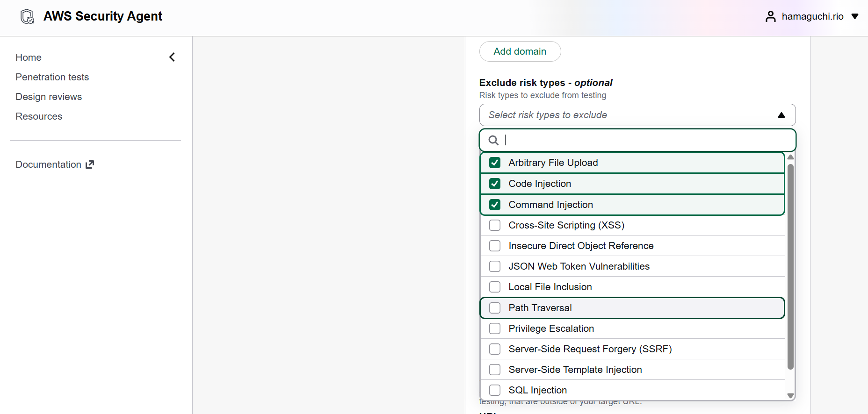The image size is (868, 414).
Task: Select Cross-Site Scripting (XSS) option
Action: (566, 225)
